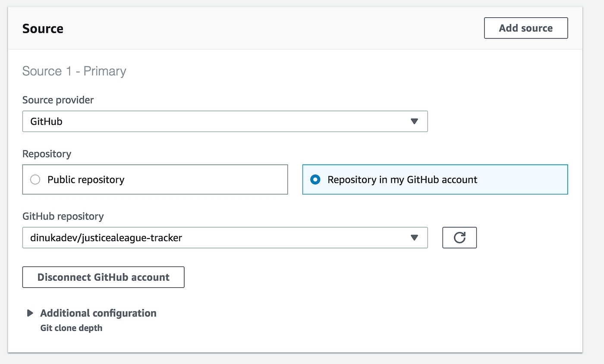Click the Additional configuration heading text
This screenshot has height=364, width=604.
tap(98, 313)
